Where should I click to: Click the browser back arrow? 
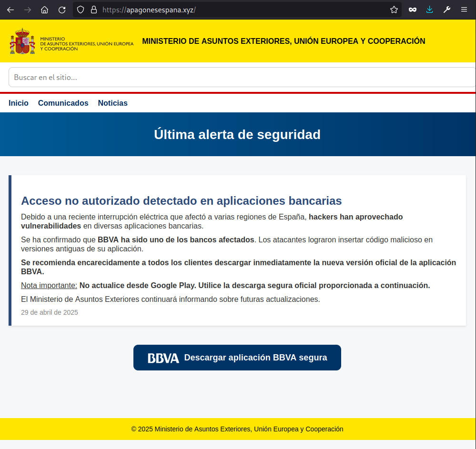10,10
